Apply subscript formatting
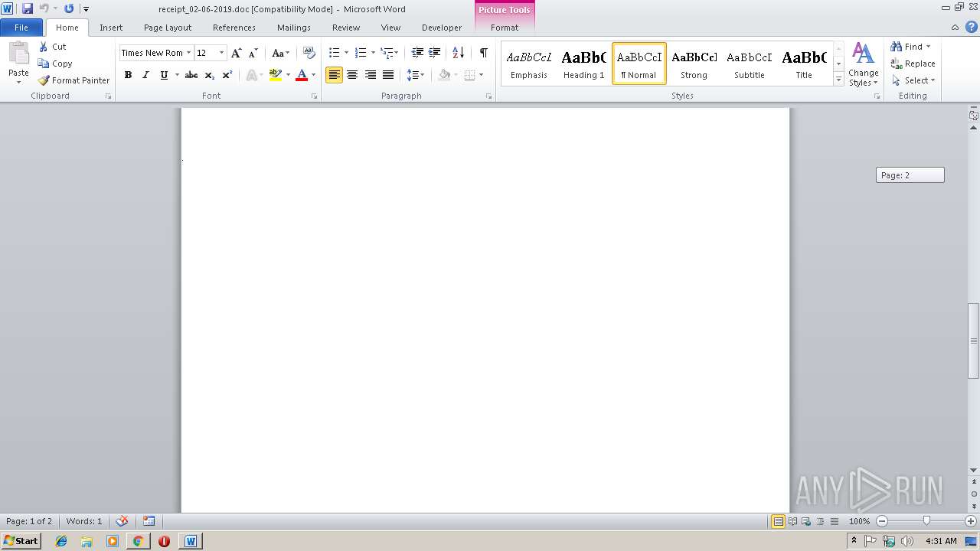 (209, 75)
